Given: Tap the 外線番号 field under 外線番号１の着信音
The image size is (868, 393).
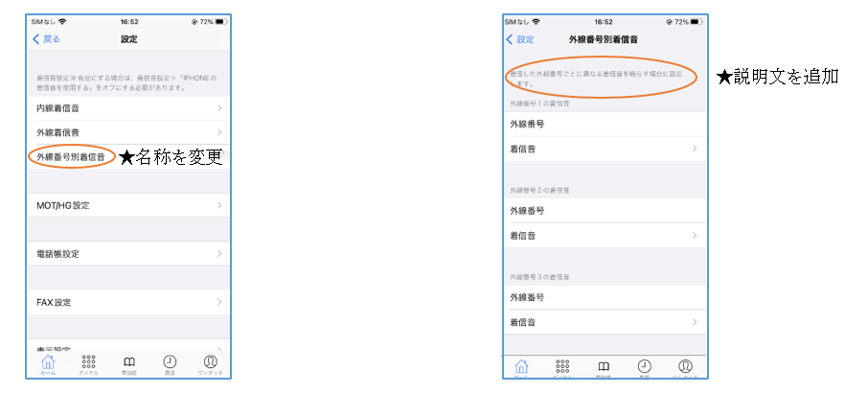Looking at the screenshot, I should coord(605,125).
